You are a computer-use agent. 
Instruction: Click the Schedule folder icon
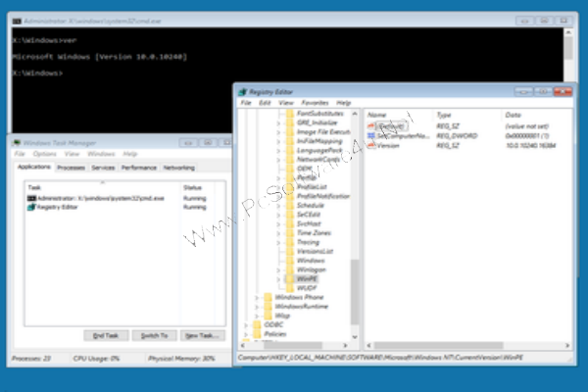point(290,205)
